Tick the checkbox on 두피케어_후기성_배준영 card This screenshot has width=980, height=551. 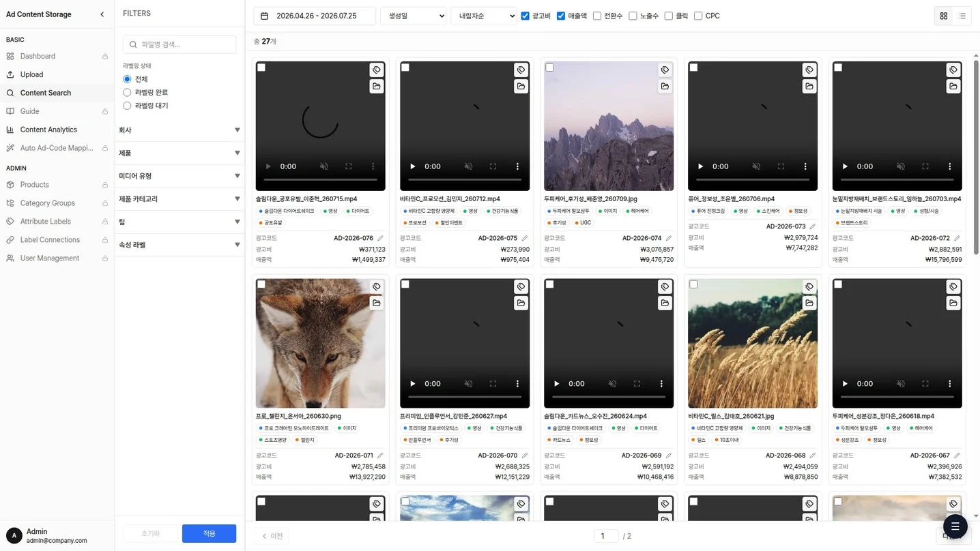point(549,68)
